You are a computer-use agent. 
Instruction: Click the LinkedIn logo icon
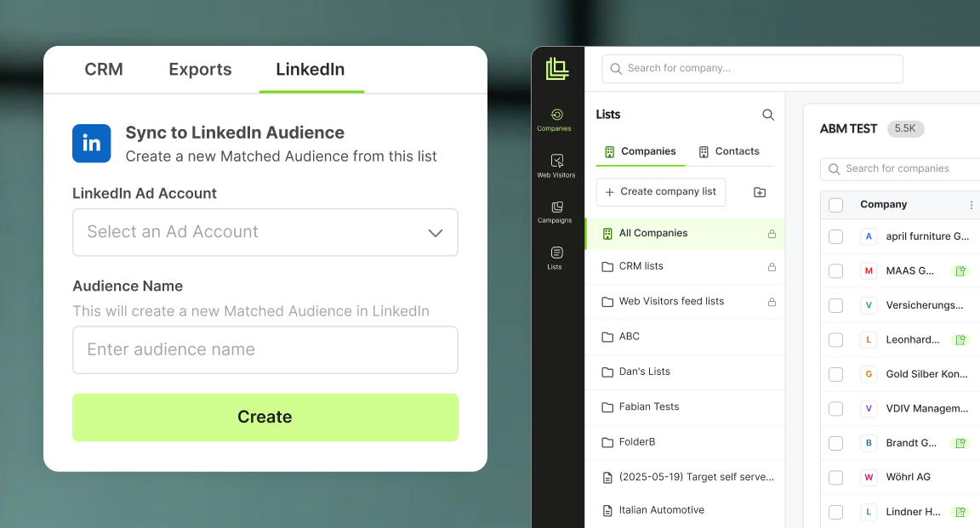tap(92, 143)
